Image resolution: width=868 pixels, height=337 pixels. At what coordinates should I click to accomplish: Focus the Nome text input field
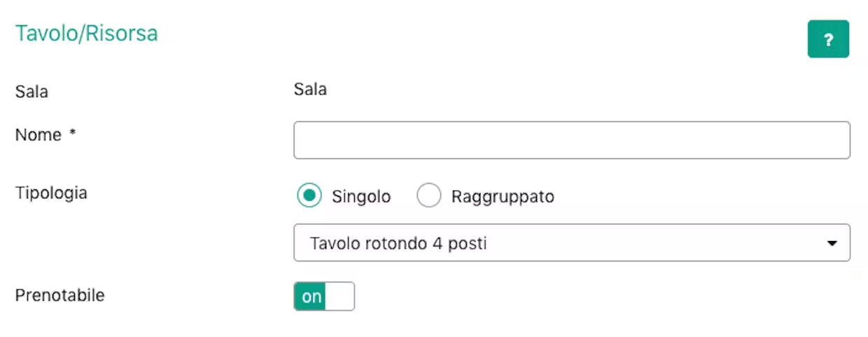point(571,140)
